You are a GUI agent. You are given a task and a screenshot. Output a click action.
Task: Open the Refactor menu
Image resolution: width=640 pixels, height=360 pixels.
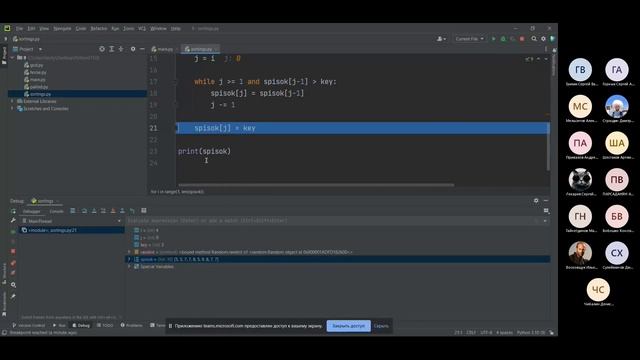coord(98,29)
